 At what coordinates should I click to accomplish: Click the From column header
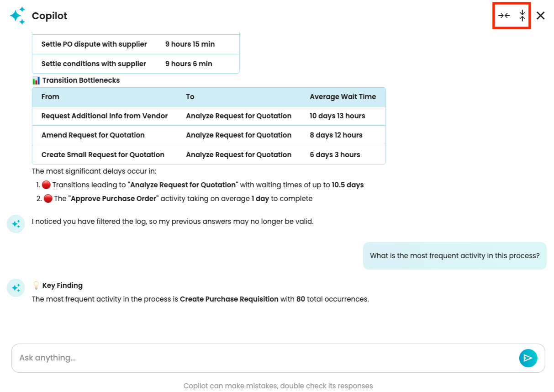[x=50, y=97]
